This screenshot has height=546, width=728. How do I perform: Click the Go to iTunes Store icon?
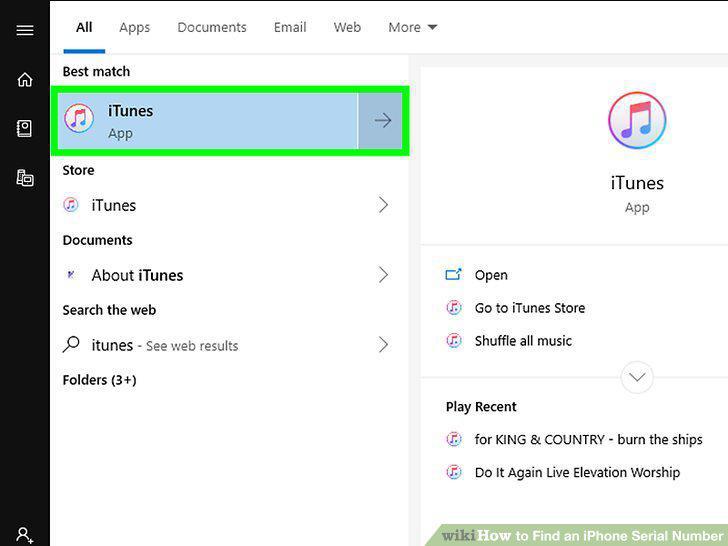tap(454, 307)
